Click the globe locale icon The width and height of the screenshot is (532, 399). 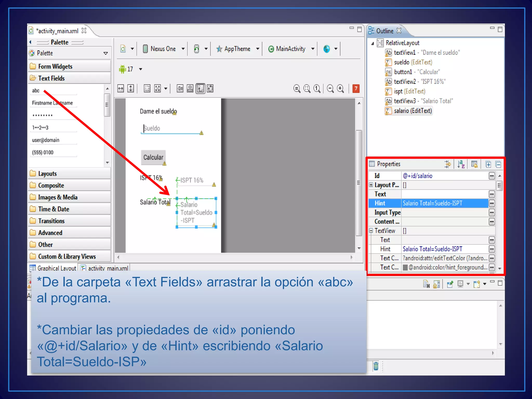(x=327, y=49)
